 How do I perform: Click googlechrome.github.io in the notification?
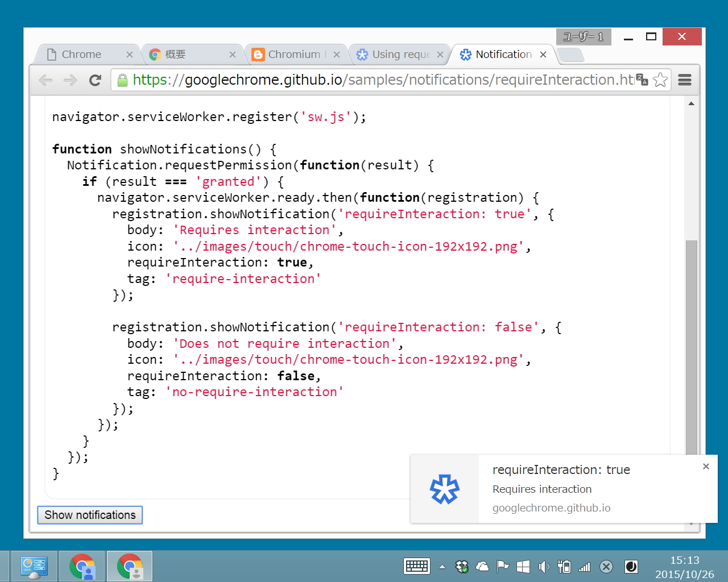click(552, 508)
